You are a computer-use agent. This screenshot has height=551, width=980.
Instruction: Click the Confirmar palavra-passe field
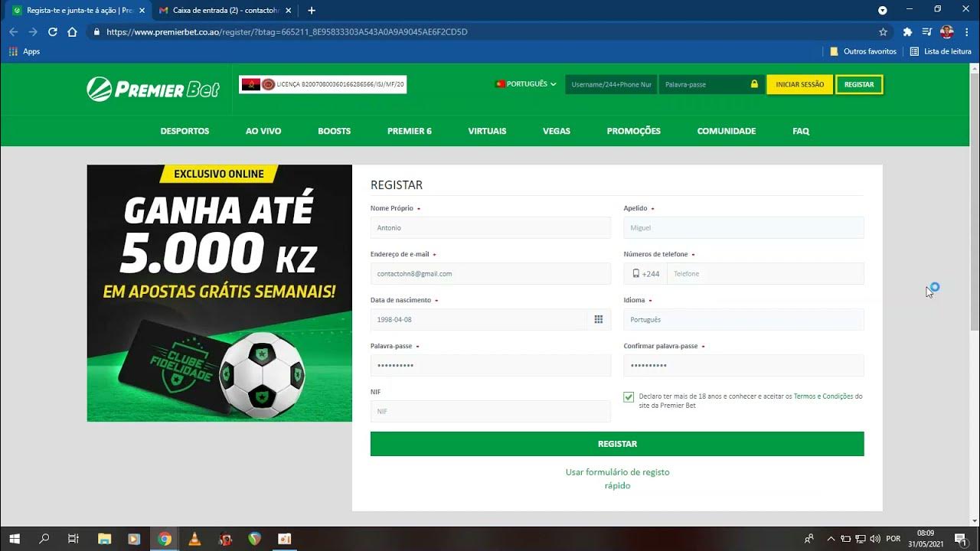click(743, 365)
